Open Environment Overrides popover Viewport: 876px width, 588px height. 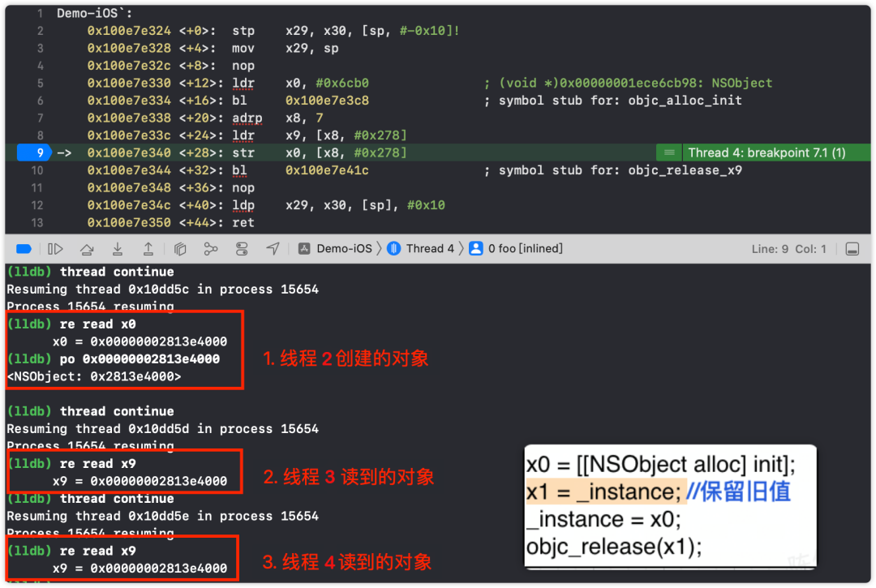(x=242, y=249)
